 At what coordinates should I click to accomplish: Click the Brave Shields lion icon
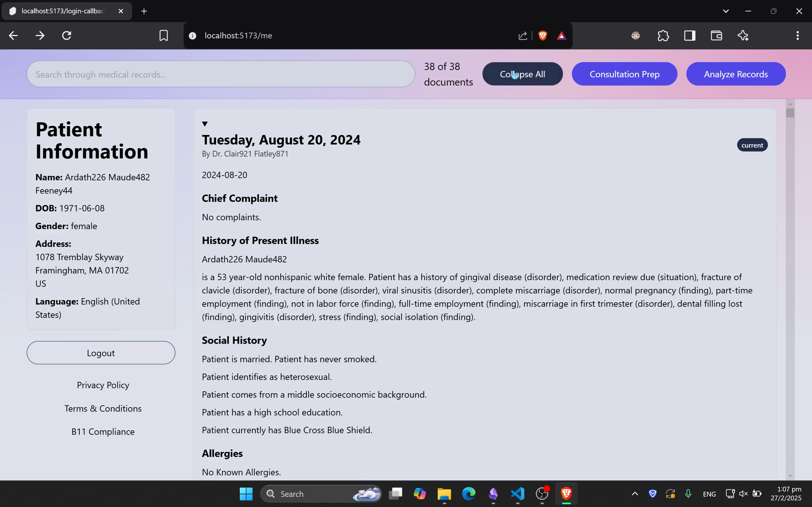[x=543, y=35]
